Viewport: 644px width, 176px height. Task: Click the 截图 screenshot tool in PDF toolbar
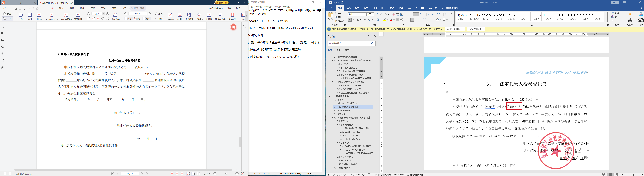(180, 16)
